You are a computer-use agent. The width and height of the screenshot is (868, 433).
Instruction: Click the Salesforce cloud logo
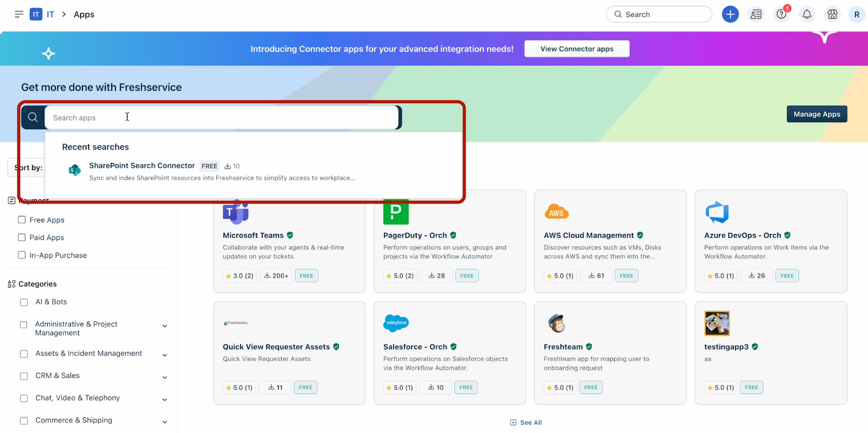[x=396, y=323]
